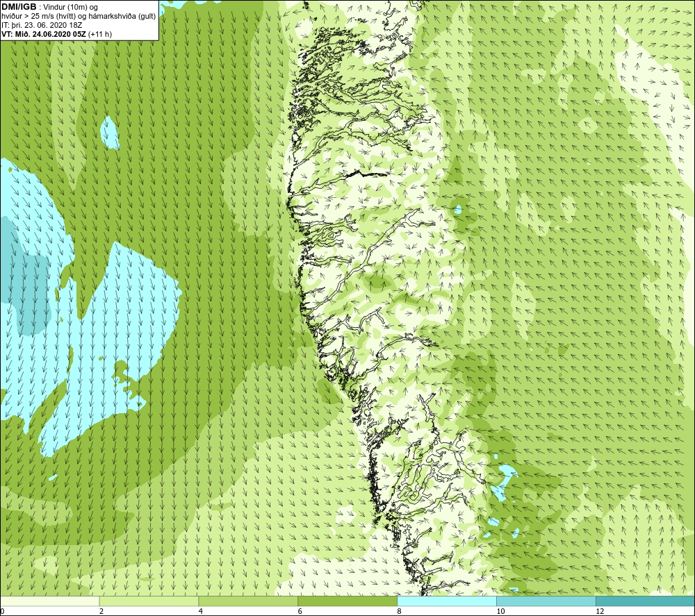Click the "4" label on the wind scale
The width and height of the screenshot is (695, 616).
201,611
